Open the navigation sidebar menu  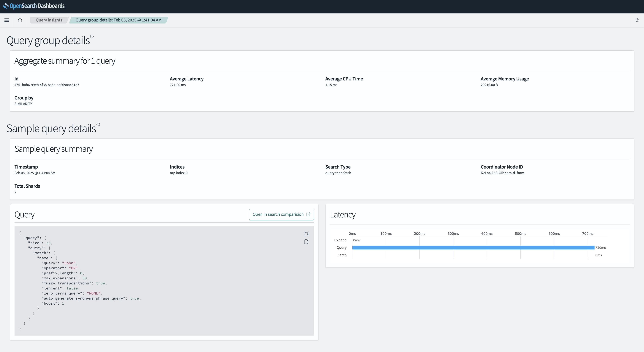coord(7,20)
